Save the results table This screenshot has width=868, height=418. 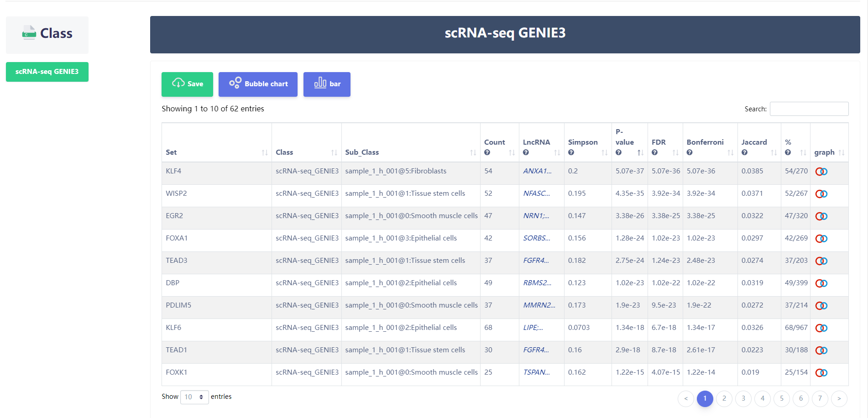tap(187, 84)
